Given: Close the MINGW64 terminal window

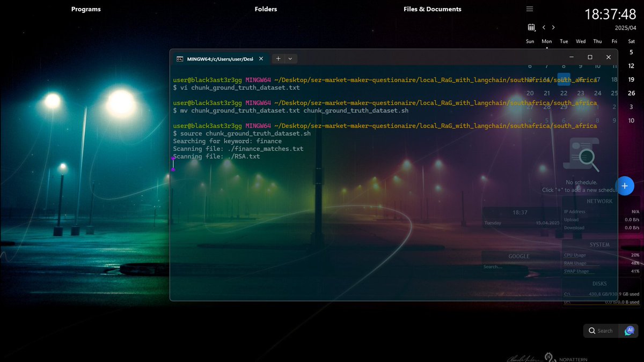Looking at the screenshot, I should tap(609, 57).
